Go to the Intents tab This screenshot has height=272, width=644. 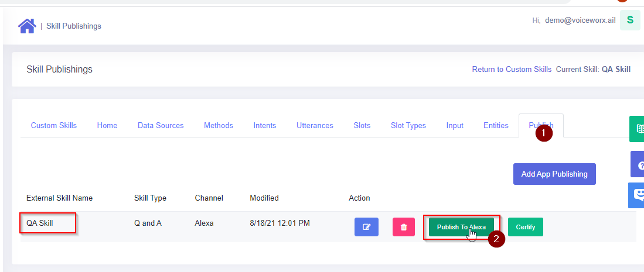[x=265, y=125]
